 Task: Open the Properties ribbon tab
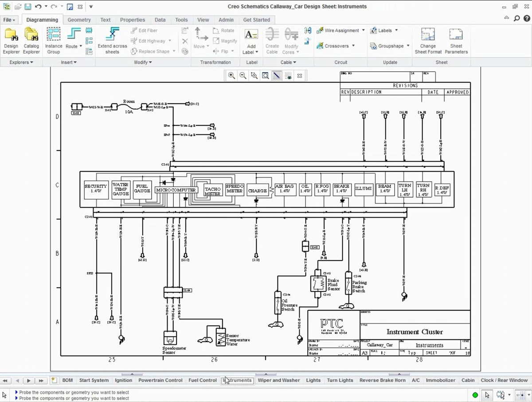[133, 20]
